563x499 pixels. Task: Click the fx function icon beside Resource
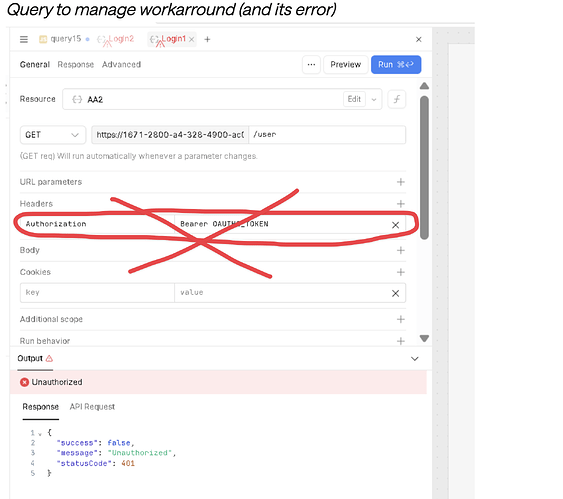397,99
